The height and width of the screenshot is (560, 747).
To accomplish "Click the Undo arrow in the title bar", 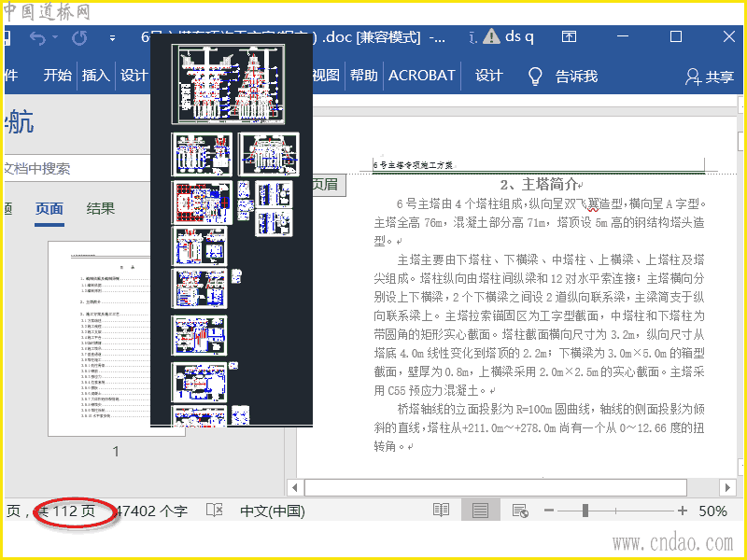I will click(38, 37).
